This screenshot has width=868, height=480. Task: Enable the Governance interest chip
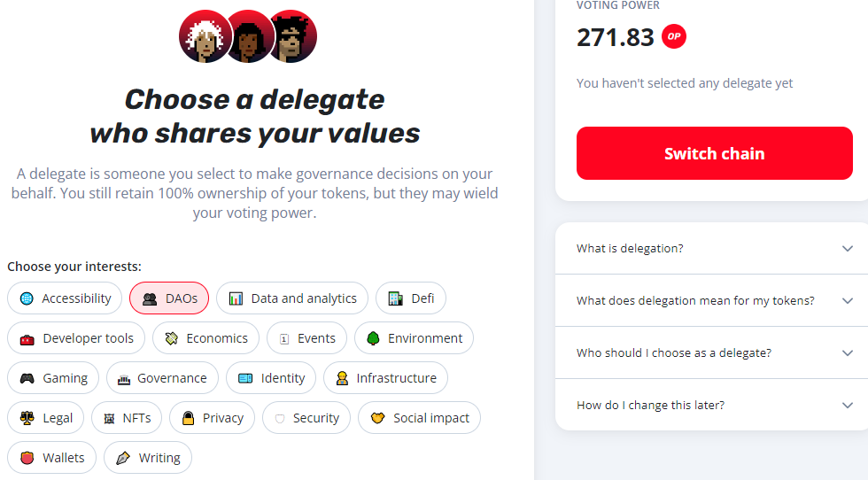click(x=163, y=378)
